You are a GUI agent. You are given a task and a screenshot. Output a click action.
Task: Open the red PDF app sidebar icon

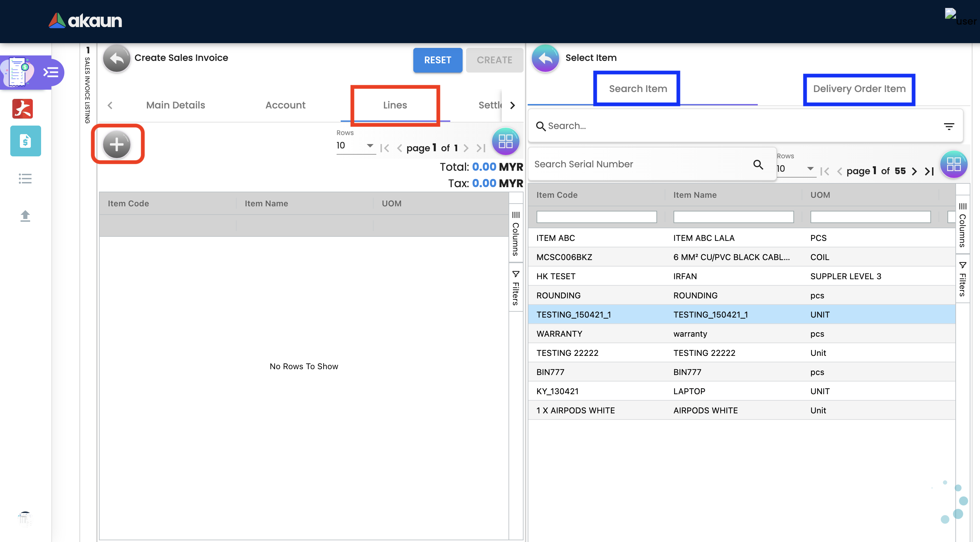(23, 109)
